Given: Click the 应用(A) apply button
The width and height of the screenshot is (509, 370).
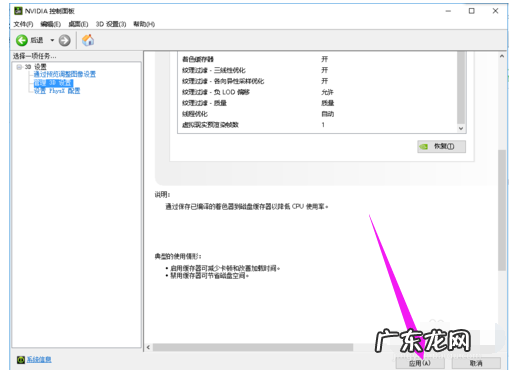Looking at the screenshot, I should click(x=420, y=363).
